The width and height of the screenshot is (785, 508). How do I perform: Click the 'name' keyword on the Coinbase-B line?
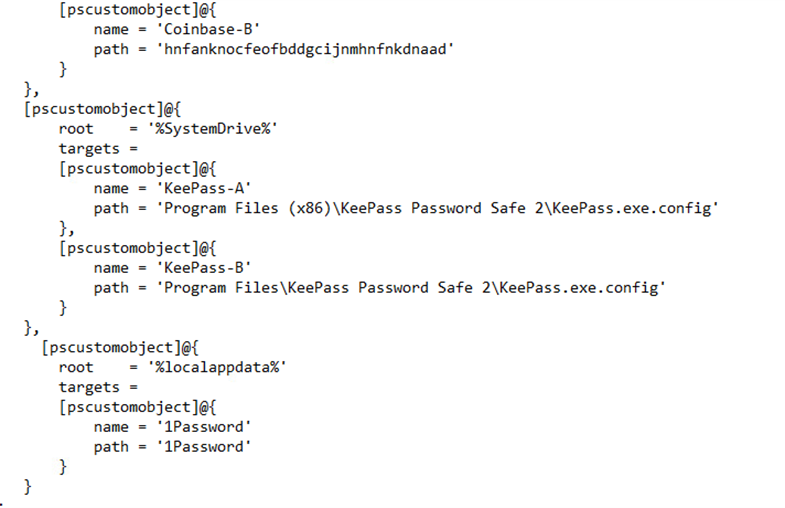[x=112, y=29]
